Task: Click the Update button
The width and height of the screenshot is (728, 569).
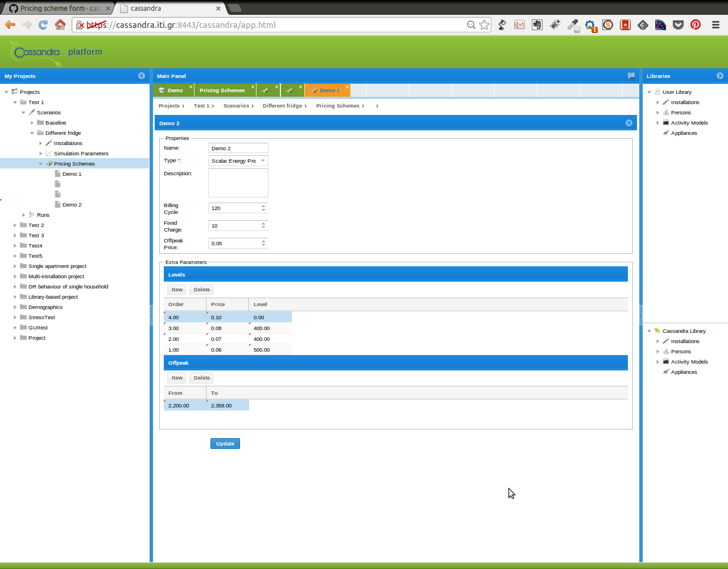Action: [x=225, y=444]
